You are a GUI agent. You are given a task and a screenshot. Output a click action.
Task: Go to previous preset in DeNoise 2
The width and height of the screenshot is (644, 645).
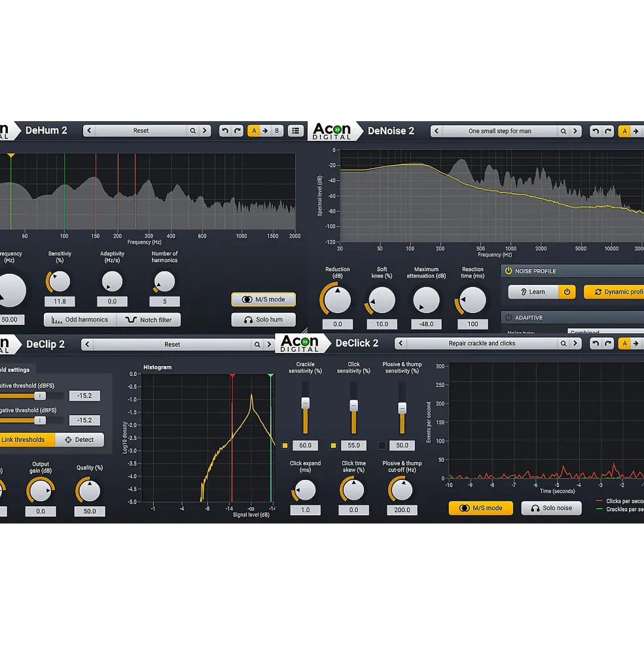tap(437, 131)
